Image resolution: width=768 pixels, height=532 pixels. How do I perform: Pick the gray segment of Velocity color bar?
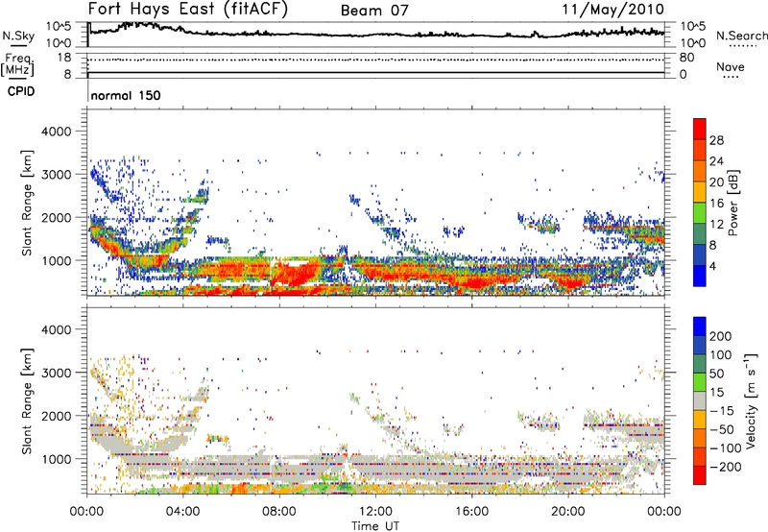tap(700, 401)
